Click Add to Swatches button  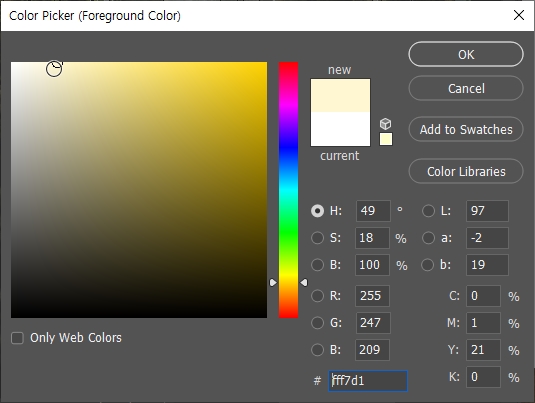pyautogui.click(x=466, y=129)
